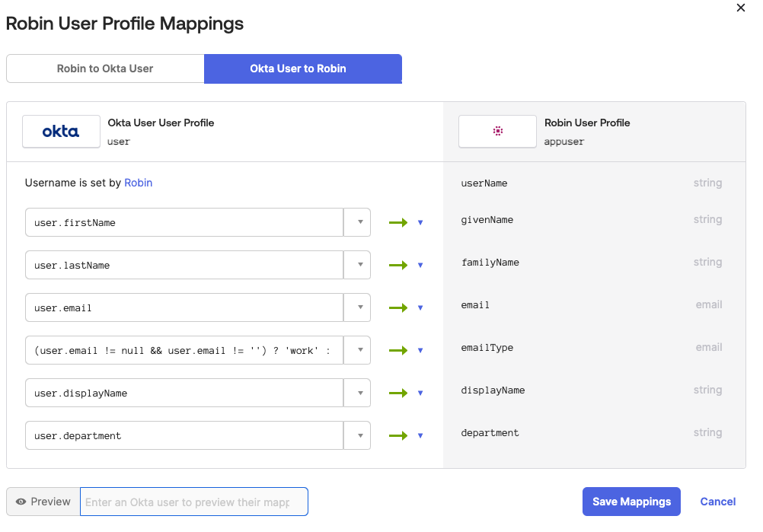Click the Robin app logo icon

point(497,132)
